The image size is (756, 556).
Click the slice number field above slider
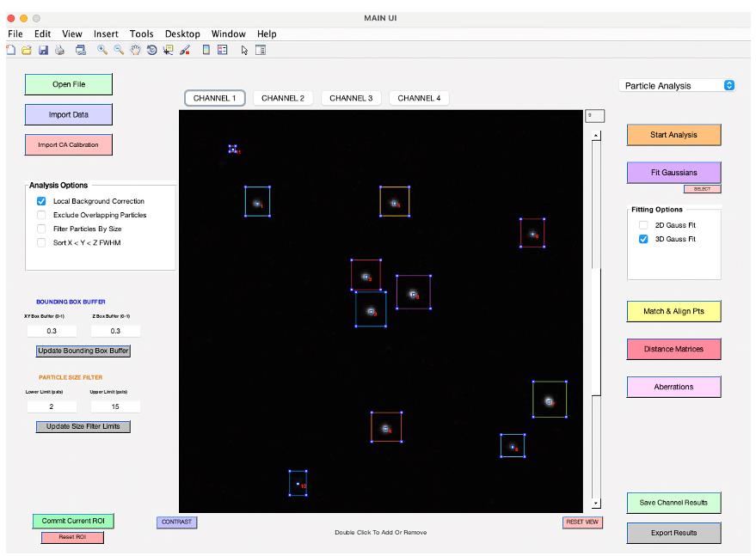click(594, 116)
